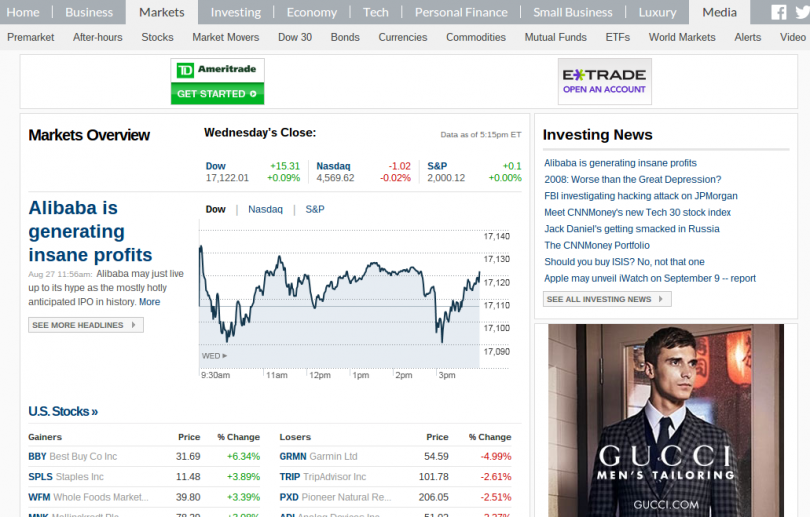
Task: Open the Personal Finance section
Action: 461,12
